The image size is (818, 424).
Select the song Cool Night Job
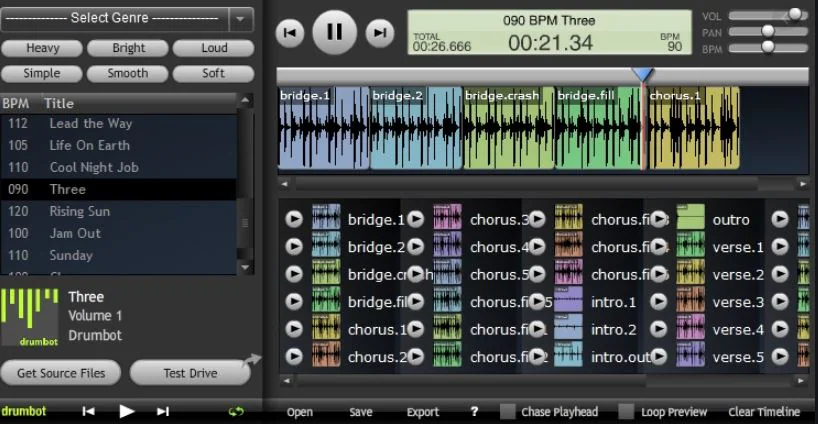(119, 167)
